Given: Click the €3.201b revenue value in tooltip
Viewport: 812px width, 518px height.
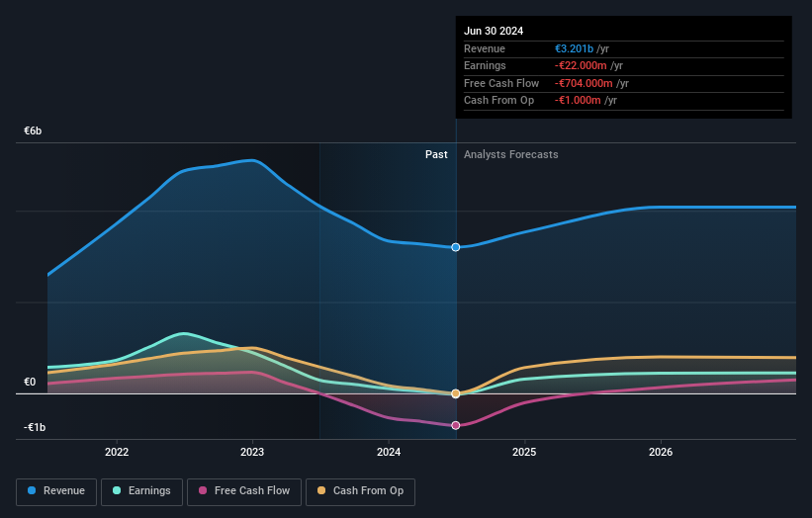Looking at the screenshot, I should click(575, 48).
